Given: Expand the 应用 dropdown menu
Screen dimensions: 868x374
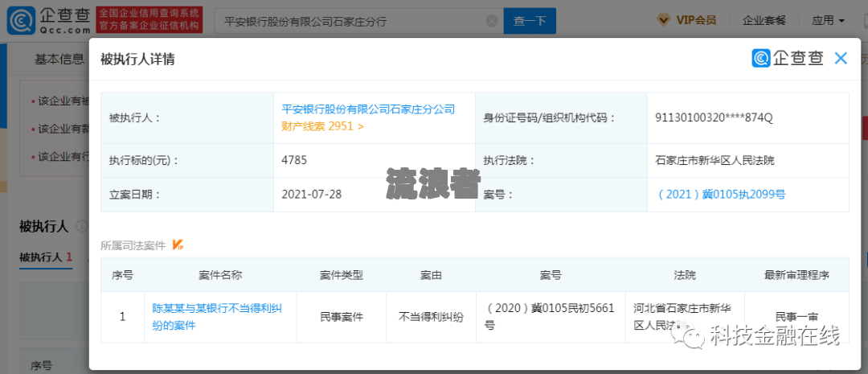Looking at the screenshot, I should pos(828,21).
